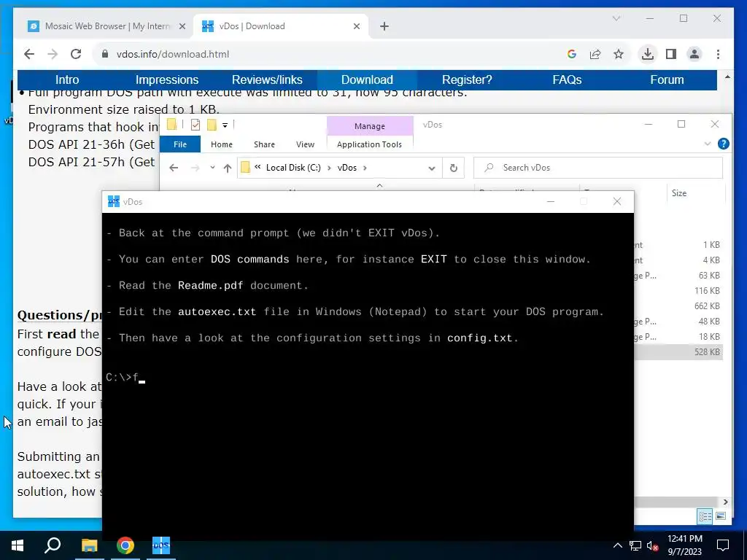The image size is (747, 560).
Task: Open Intro page on vDos site
Action: [67, 80]
